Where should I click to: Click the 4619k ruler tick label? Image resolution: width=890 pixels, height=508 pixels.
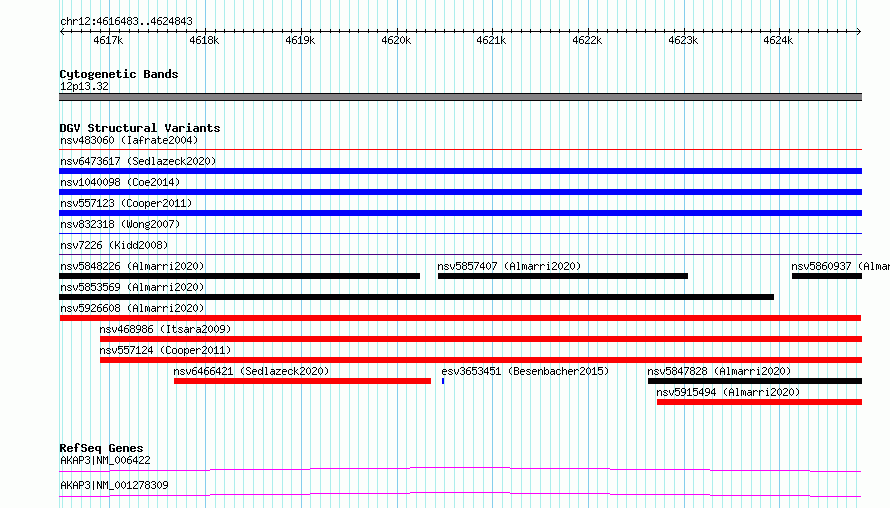(x=300, y=40)
